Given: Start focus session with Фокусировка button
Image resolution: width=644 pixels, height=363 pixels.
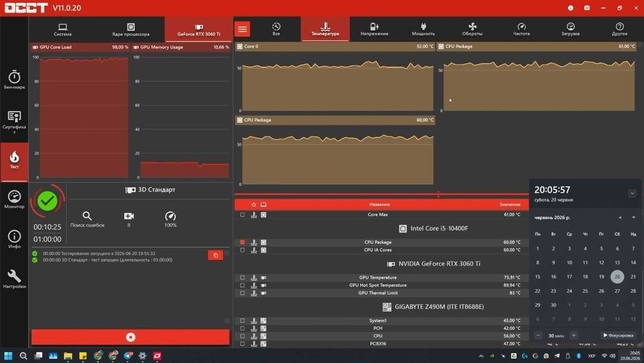Looking at the screenshot, I should tap(618, 335).
